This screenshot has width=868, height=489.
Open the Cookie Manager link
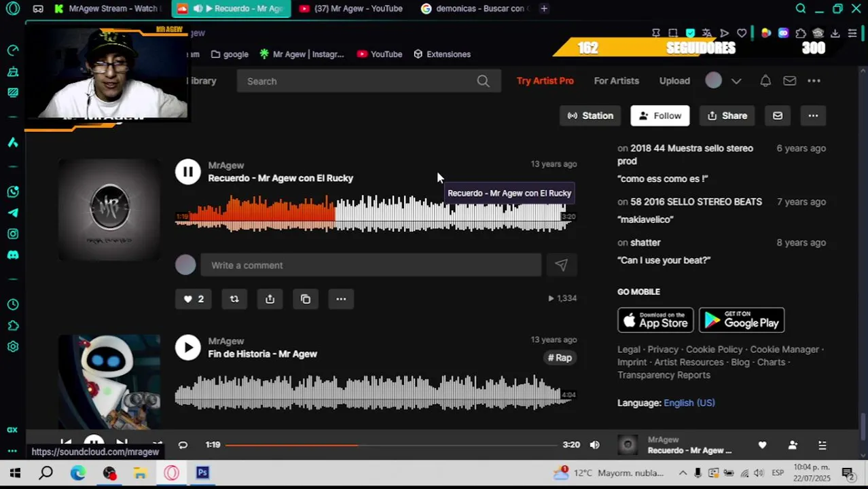point(784,349)
